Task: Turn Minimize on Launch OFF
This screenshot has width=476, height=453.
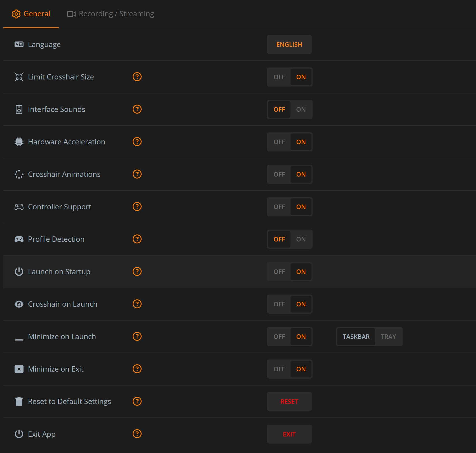Action: [x=279, y=337]
